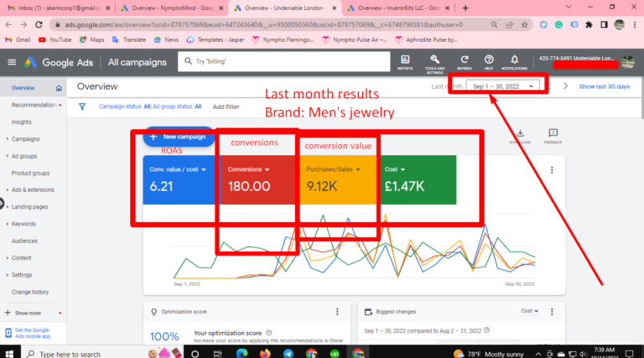644x358 pixels.
Task: Open the Sep 1 – 30, 2022 date dropdown
Action: [x=503, y=86]
